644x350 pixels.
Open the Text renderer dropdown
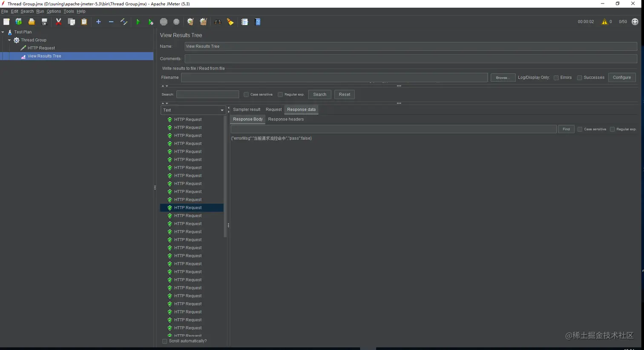click(x=193, y=110)
